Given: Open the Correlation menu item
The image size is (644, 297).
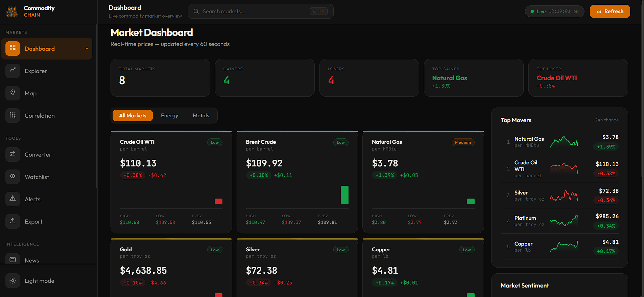Looking at the screenshot, I should (x=47, y=116).
